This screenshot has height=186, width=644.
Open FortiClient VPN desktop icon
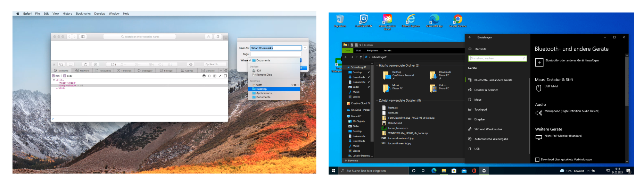[x=364, y=20]
